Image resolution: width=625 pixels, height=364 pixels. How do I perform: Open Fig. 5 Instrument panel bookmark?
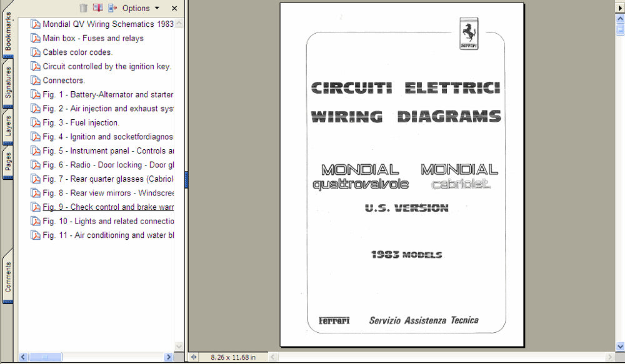pyautogui.click(x=107, y=151)
